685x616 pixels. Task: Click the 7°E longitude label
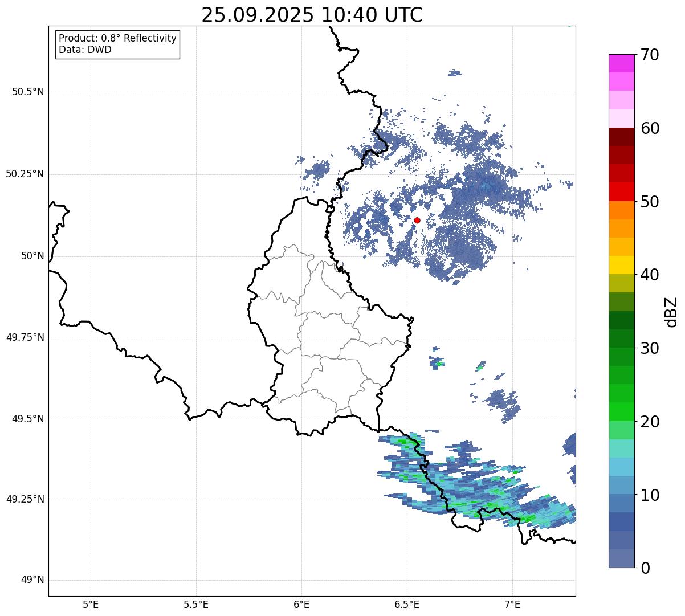click(512, 604)
